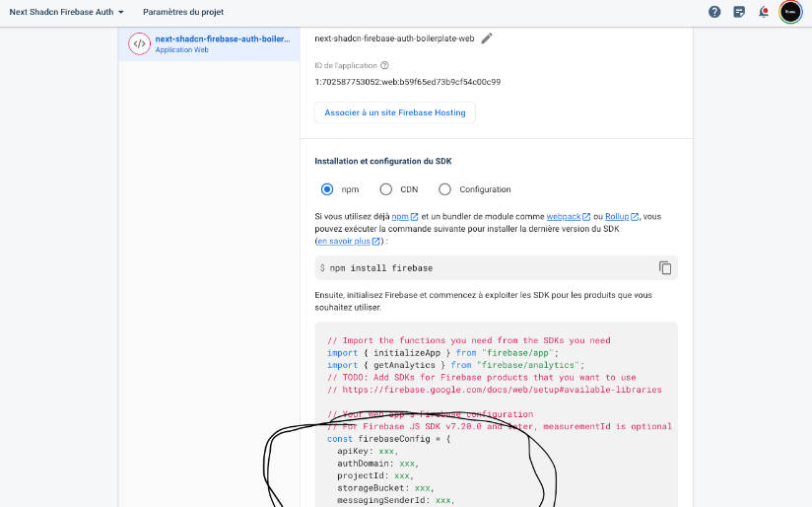Open the help question mark icon

coord(714,12)
